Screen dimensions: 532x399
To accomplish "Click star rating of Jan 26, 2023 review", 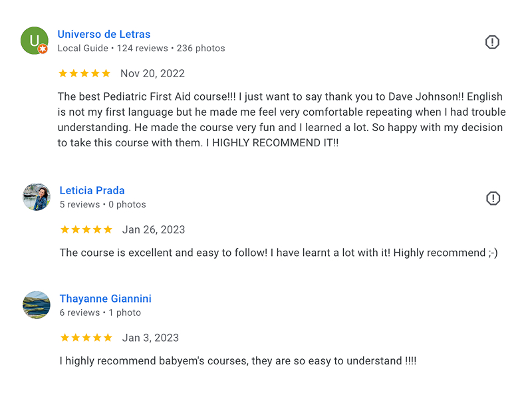I will click(x=86, y=229).
